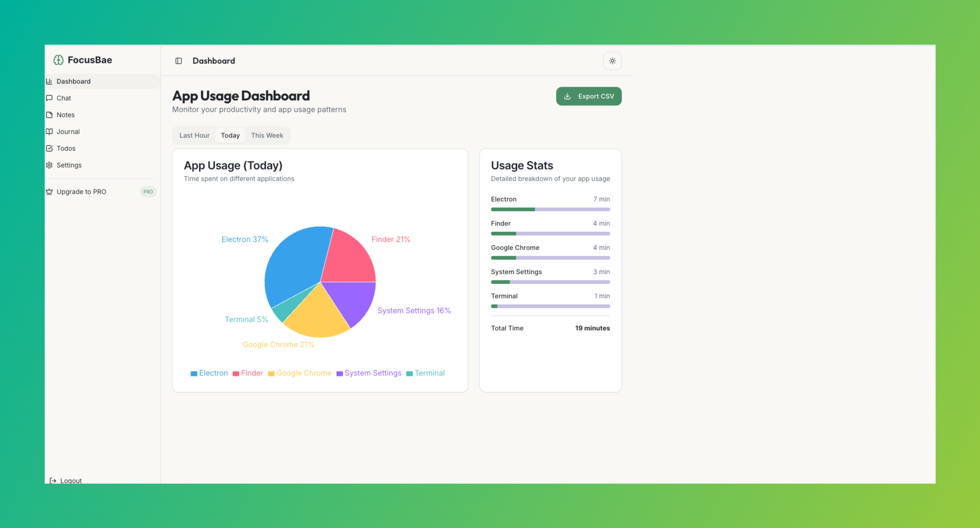Open the Todos checkbox icon

pyautogui.click(x=49, y=149)
